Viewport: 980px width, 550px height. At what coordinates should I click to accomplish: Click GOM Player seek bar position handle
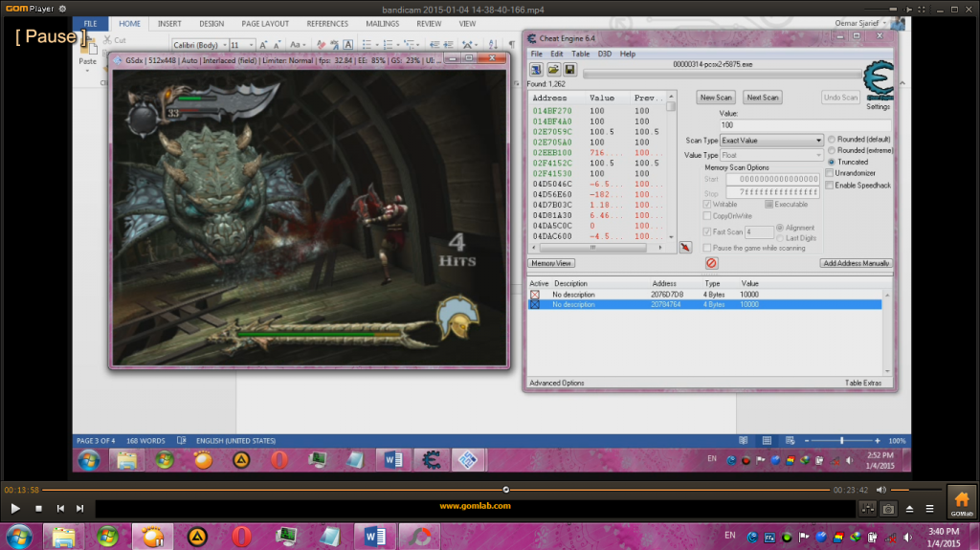coord(506,490)
